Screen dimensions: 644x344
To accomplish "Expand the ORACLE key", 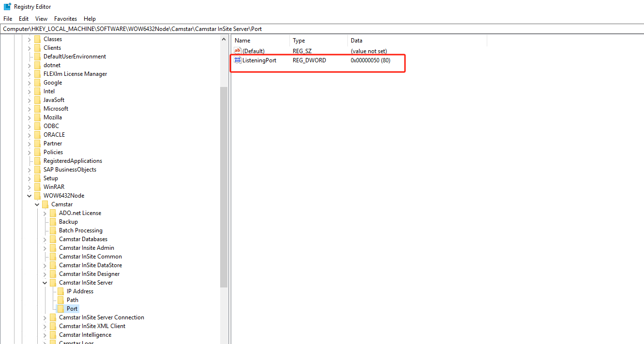I will [x=30, y=135].
